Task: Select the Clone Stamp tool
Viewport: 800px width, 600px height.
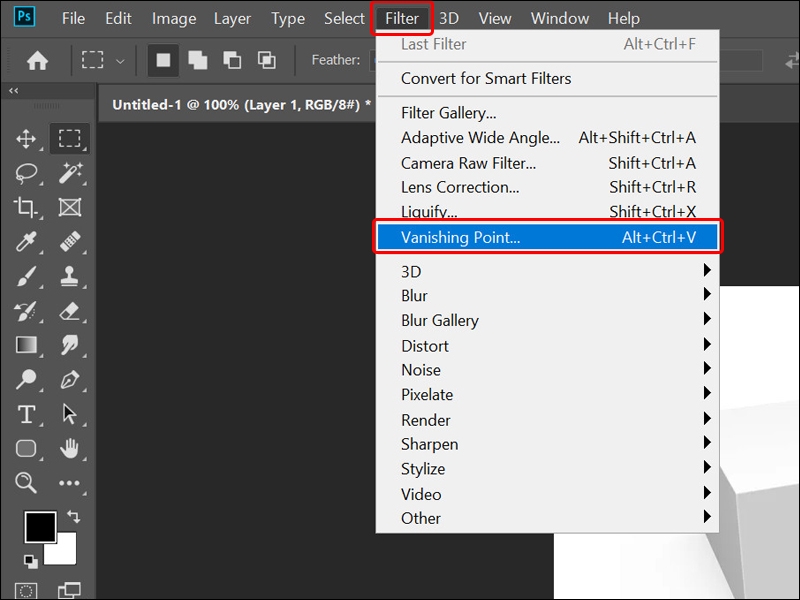Action: pyautogui.click(x=71, y=277)
